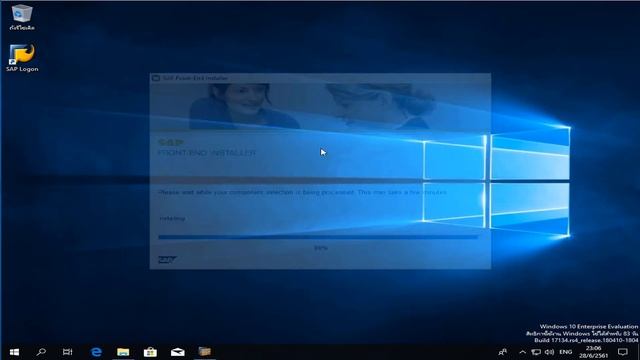Open taskbar search magnifier
Viewport: 640px width, 360px height.
(x=41, y=352)
